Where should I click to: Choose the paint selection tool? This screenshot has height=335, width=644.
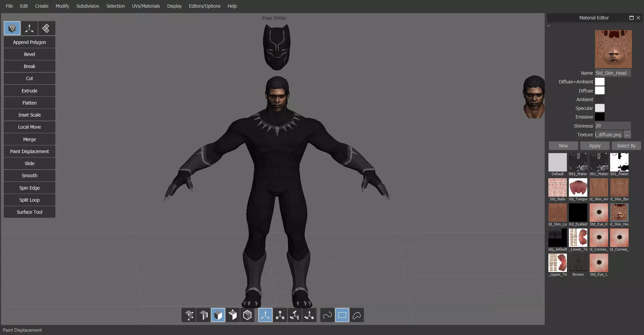[x=327, y=315]
